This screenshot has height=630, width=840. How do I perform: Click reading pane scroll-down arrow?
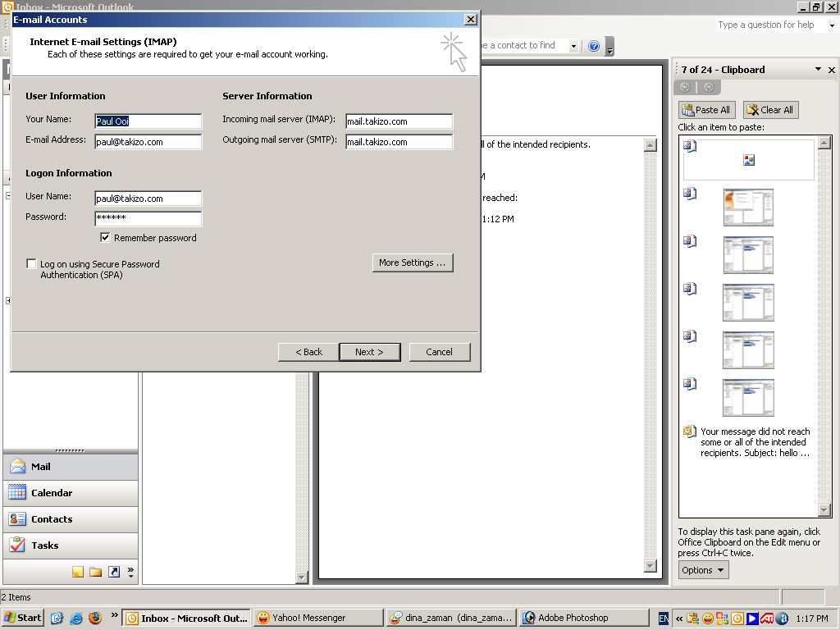click(651, 566)
